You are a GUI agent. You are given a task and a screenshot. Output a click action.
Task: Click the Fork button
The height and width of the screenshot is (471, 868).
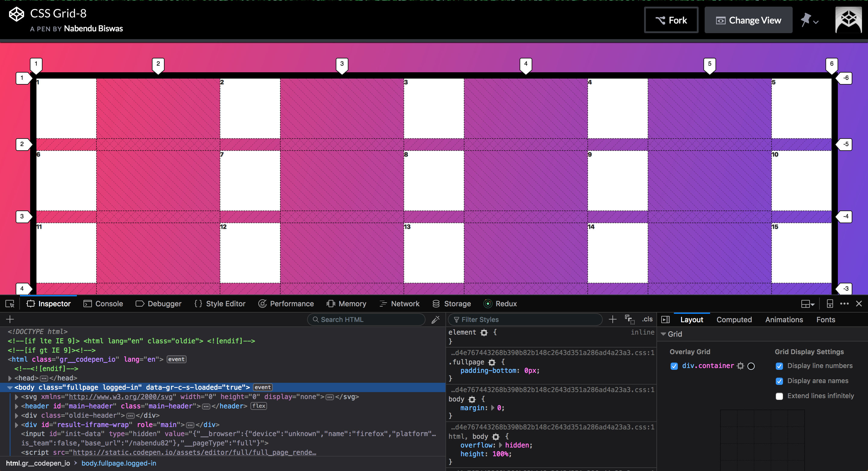click(x=671, y=20)
